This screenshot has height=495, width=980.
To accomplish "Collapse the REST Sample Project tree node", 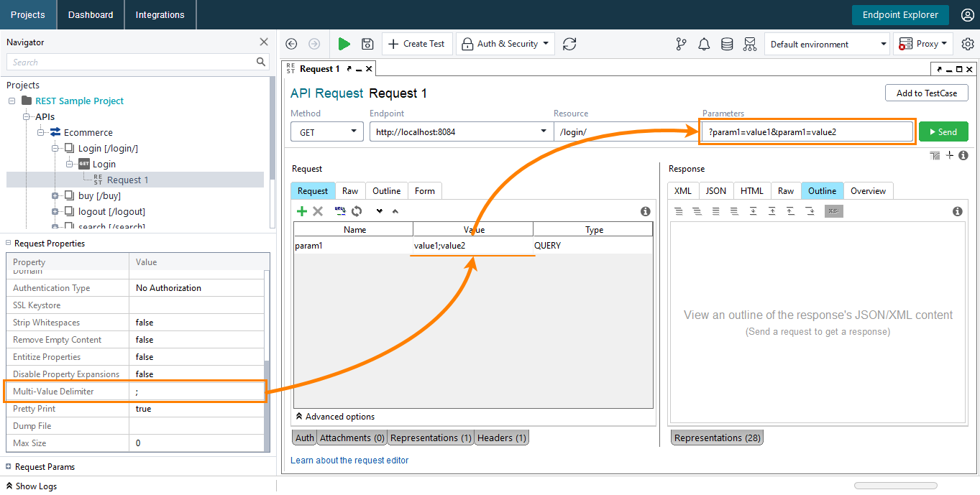I will [x=12, y=101].
